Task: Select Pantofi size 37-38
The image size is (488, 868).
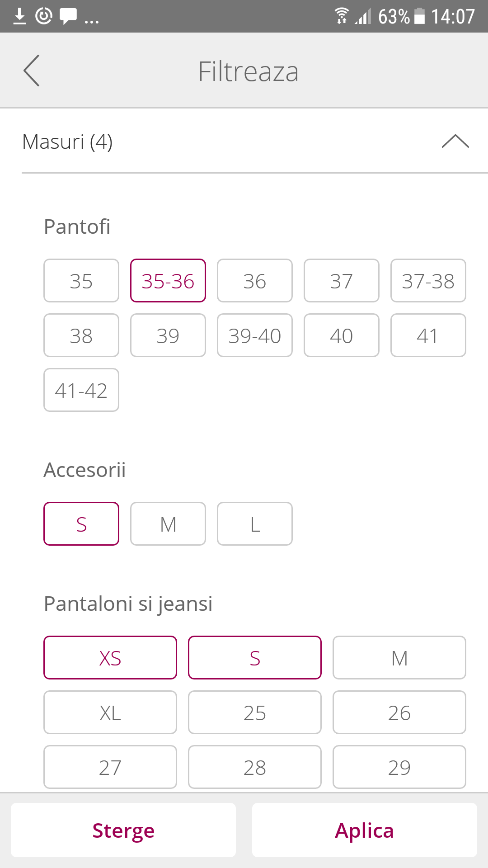Action: [428, 281]
